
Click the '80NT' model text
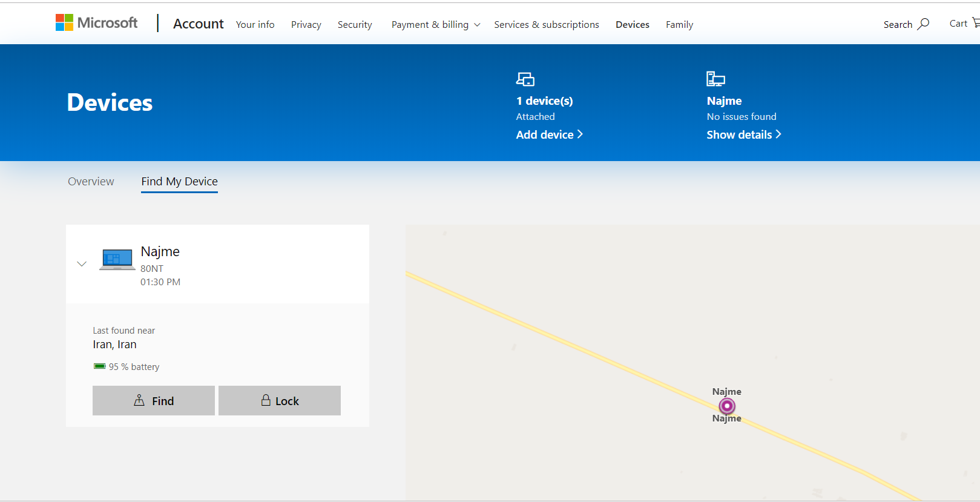tap(152, 268)
